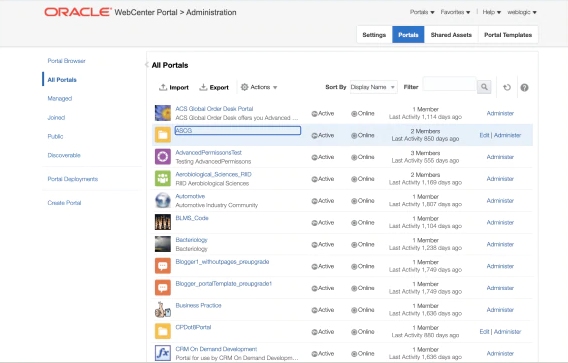Click the BLMS_Code portal thumbnail

(x=163, y=222)
